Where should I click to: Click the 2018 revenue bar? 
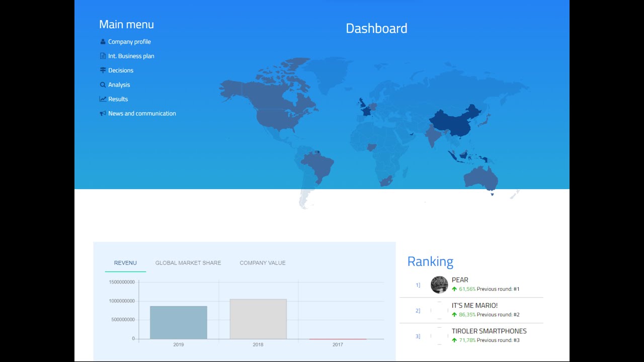click(258, 319)
